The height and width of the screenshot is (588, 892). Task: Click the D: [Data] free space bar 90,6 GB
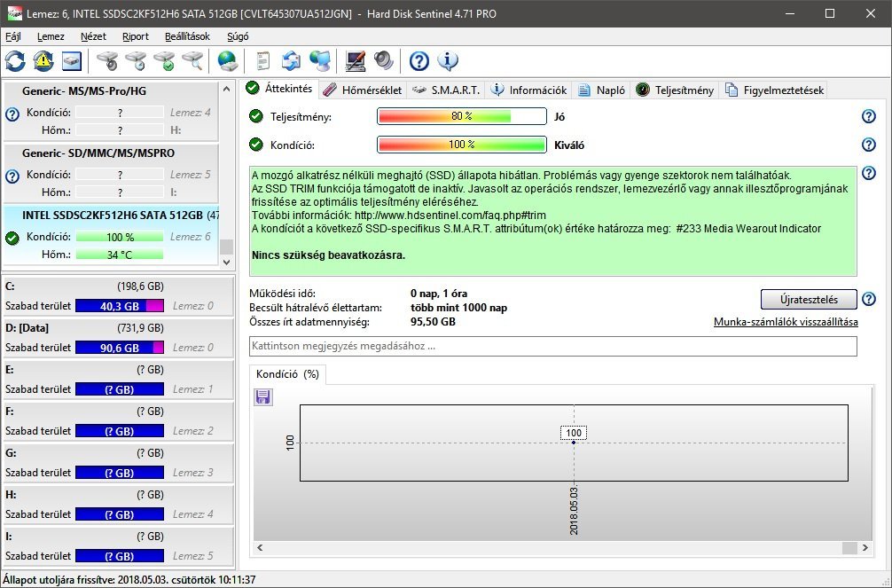pyautogui.click(x=120, y=348)
